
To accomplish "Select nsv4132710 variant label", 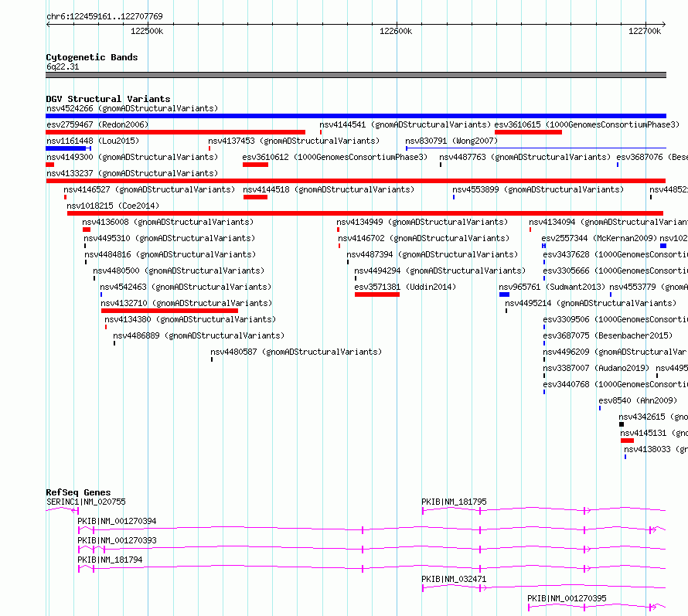I will 186,303.
